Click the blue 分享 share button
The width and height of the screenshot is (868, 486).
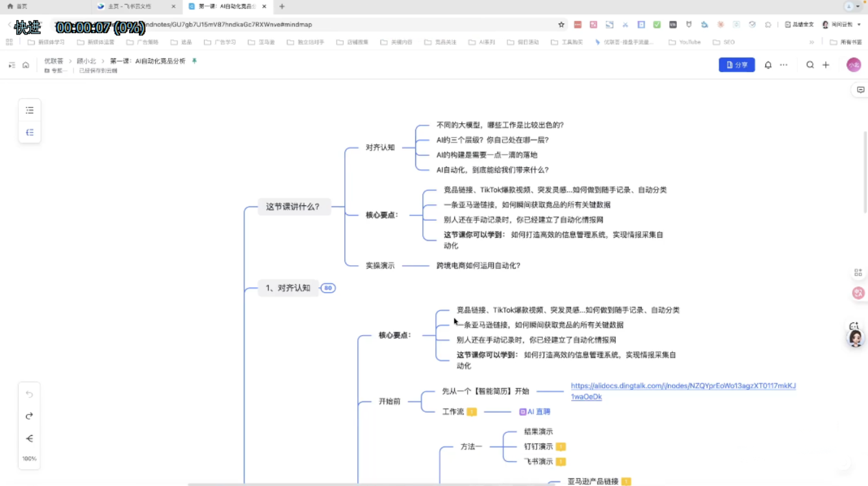(x=737, y=65)
